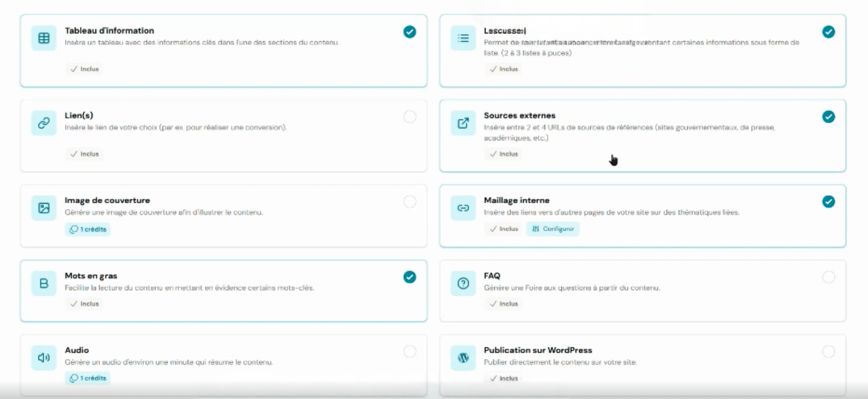Click the Publication sur WordPress title
Image resolution: width=868 pixels, height=399 pixels.
coord(538,350)
